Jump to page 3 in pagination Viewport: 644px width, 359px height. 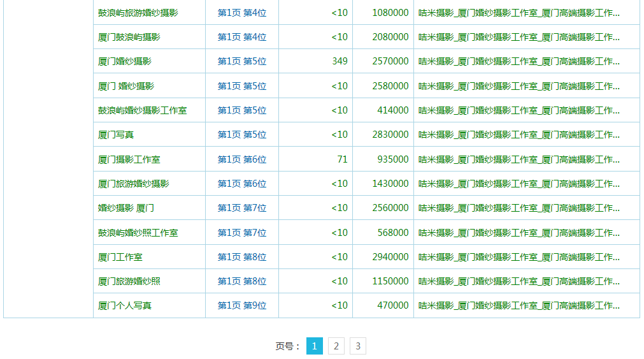click(357, 346)
